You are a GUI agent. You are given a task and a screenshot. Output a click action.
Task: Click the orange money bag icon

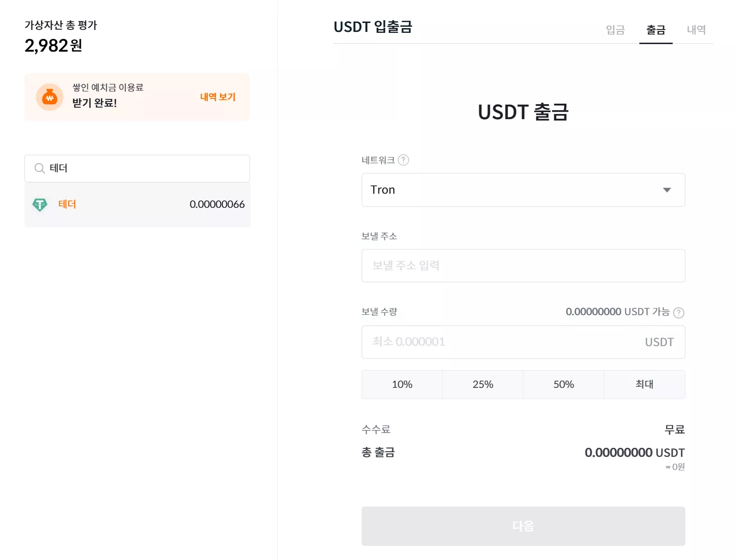click(50, 97)
